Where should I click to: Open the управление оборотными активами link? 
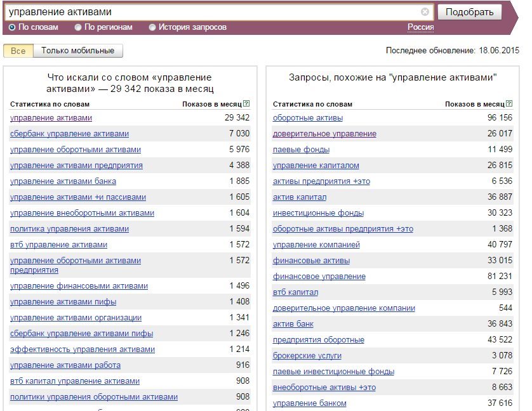[x=76, y=150]
